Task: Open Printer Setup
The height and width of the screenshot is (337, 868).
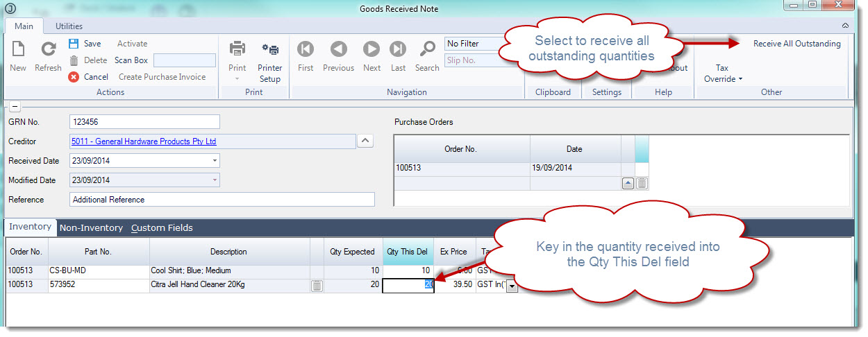Action: pos(270,61)
